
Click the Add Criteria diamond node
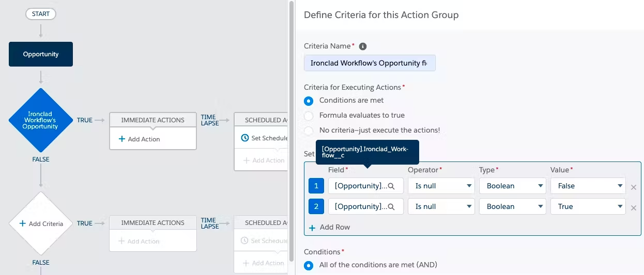(40, 223)
